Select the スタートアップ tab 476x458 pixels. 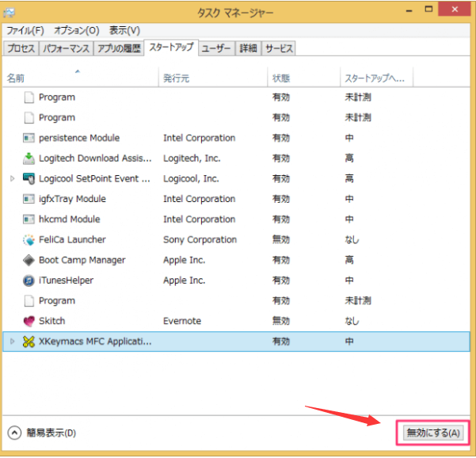point(171,48)
